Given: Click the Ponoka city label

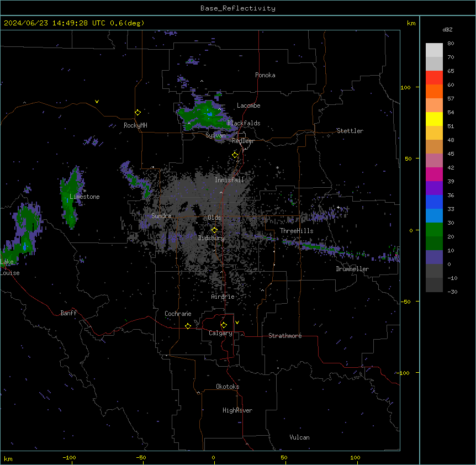Looking at the screenshot, I should [265, 75].
